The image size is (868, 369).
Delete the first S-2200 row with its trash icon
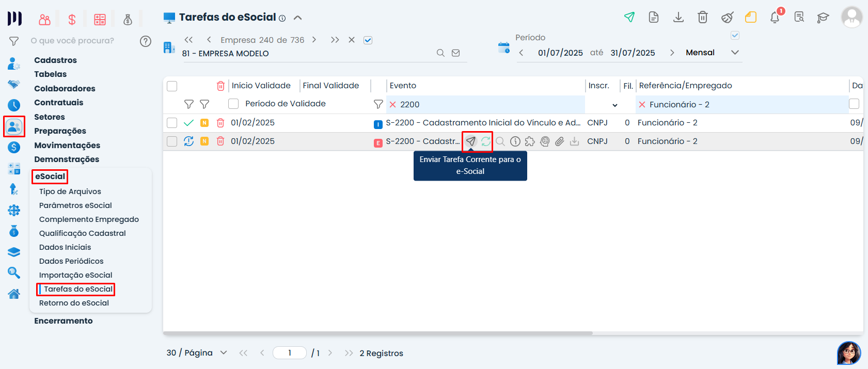point(220,123)
